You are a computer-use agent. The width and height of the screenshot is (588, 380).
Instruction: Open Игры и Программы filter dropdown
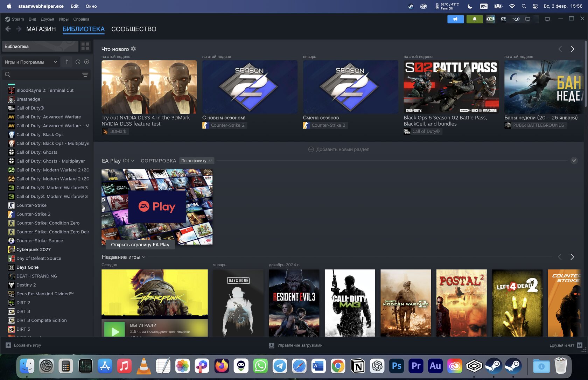tap(31, 62)
